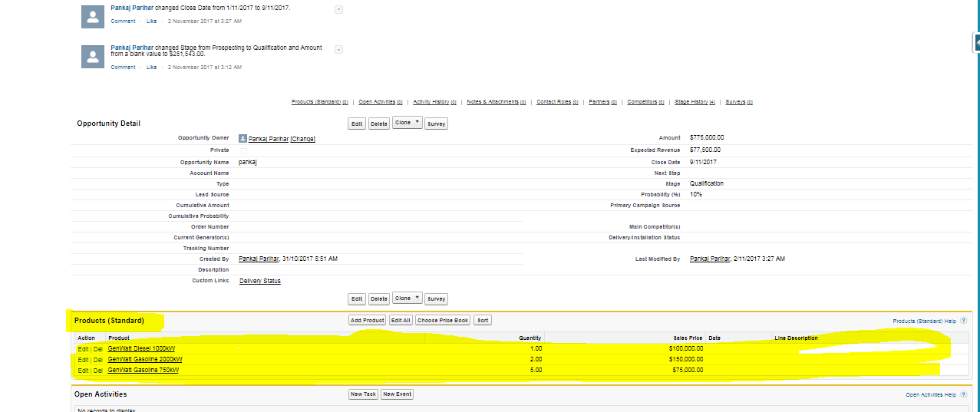Image resolution: width=980 pixels, height=412 pixels.
Task: Expand the bottom Clone dropdown button
Action: [x=407, y=298]
